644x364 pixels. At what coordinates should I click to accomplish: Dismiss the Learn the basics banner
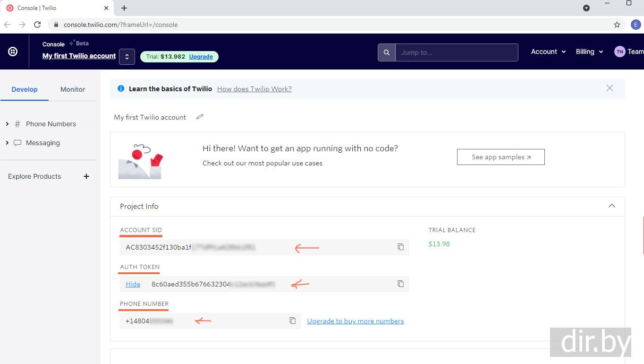tap(610, 88)
